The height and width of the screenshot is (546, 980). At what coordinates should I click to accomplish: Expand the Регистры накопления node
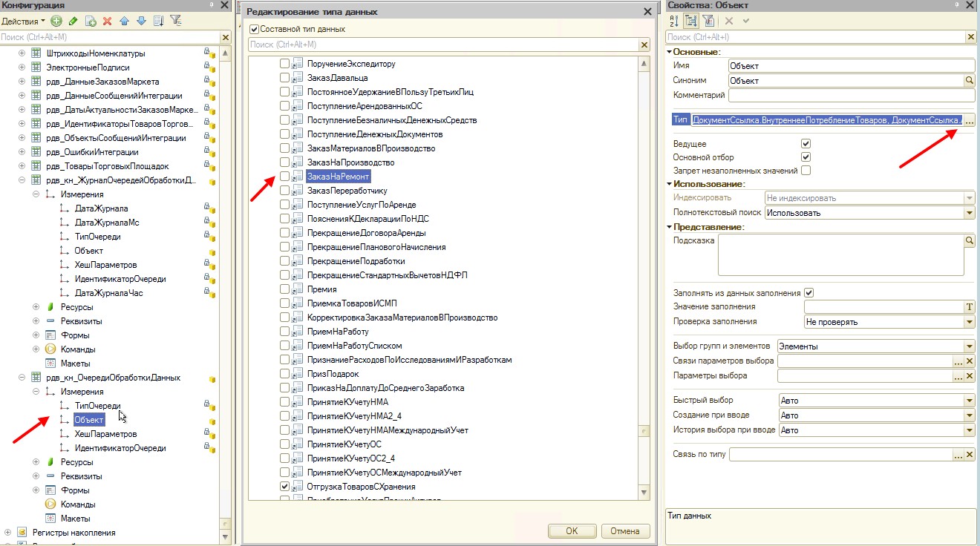[7, 533]
